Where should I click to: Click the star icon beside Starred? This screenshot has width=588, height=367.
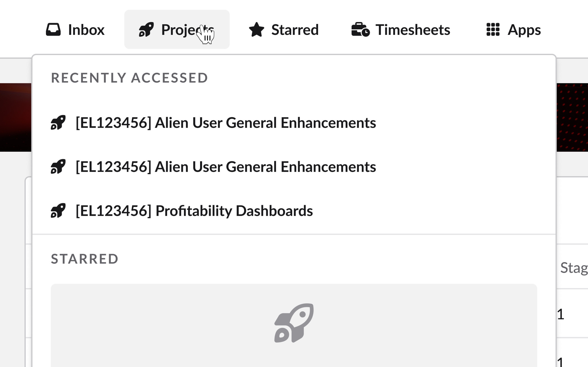257,30
